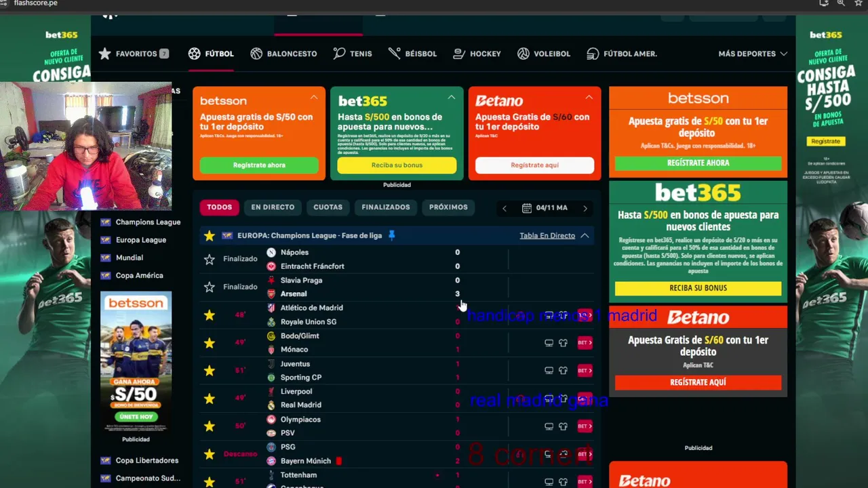The image size is (868, 488).
Task: Click the Voleibol ball icon
Action: pyautogui.click(x=524, y=54)
